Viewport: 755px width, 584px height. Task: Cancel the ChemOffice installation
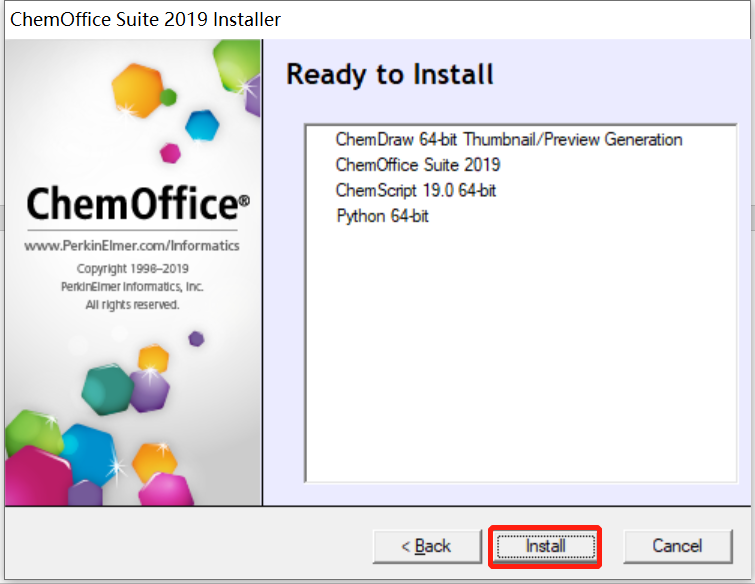coord(677,546)
